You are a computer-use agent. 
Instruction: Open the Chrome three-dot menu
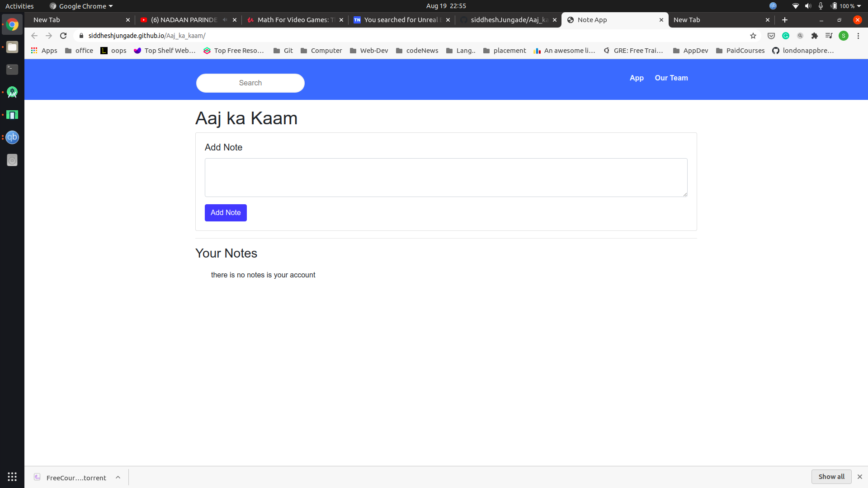coord(858,36)
